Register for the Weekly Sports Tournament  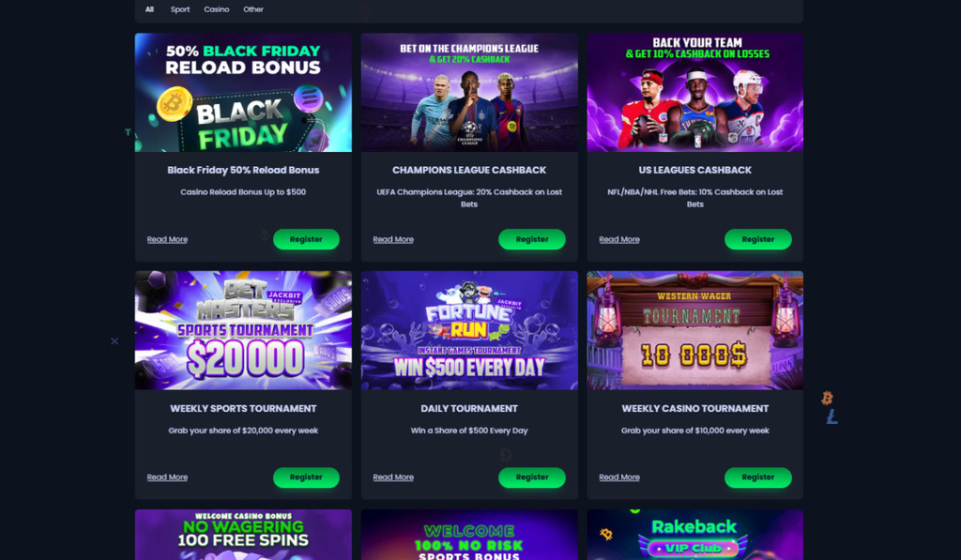click(306, 477)
